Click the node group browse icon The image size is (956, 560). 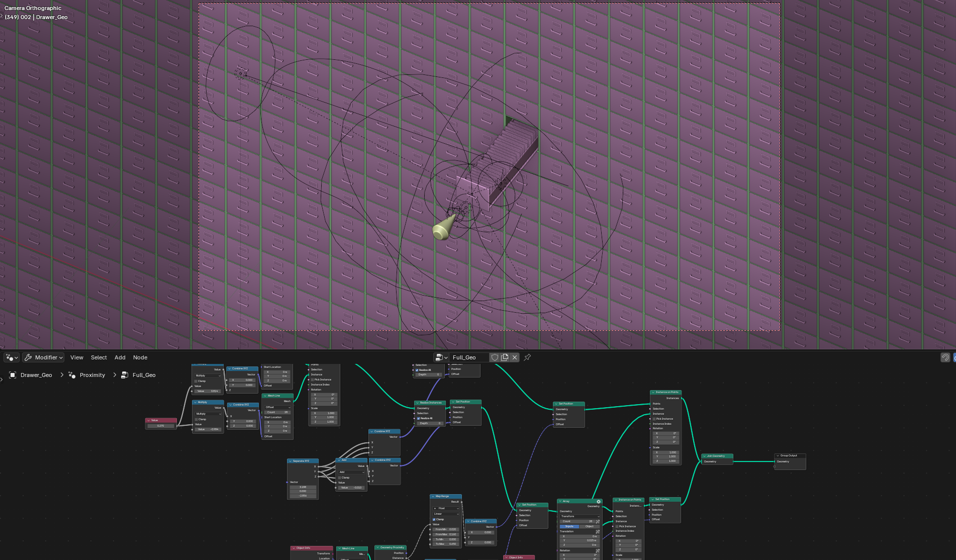441,357
